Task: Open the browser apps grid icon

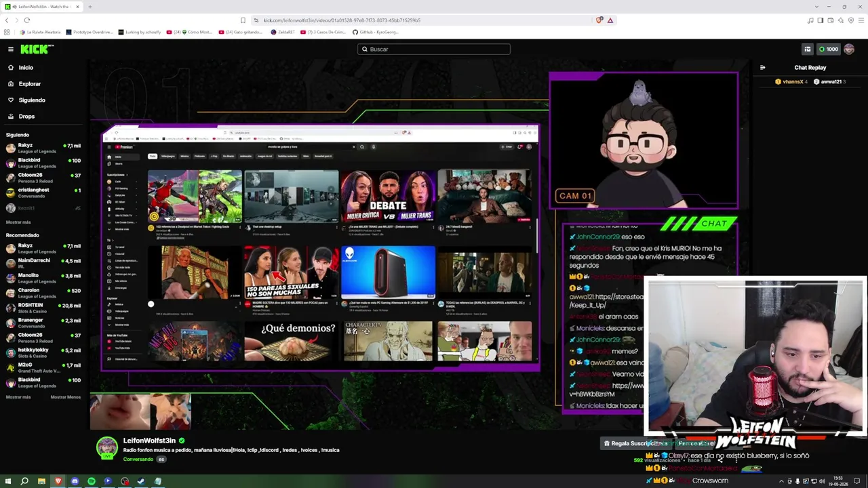Action: 7,32
